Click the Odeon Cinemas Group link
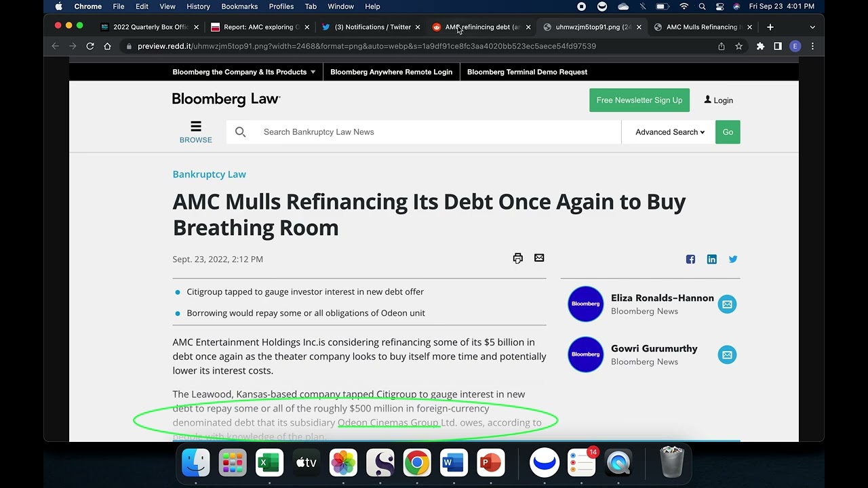Image resolution: width=868 pixels, height=488 pixels. click(x=389, y=422)
